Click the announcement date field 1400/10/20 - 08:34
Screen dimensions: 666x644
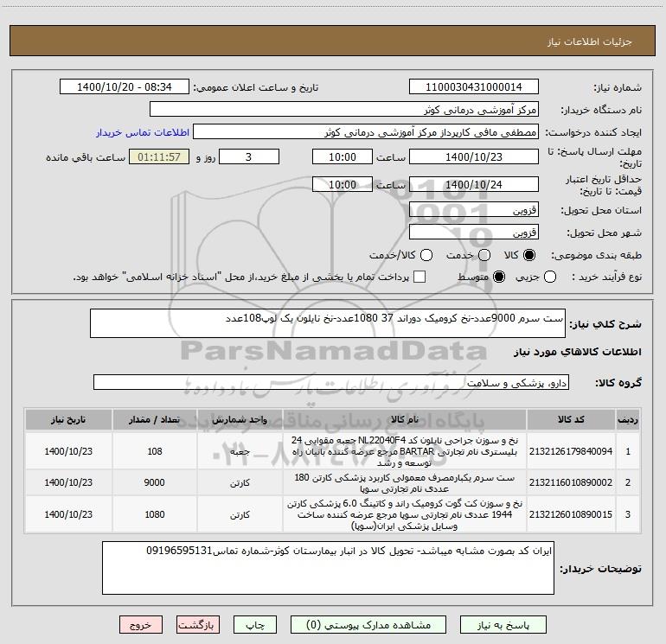coord(125,86)
